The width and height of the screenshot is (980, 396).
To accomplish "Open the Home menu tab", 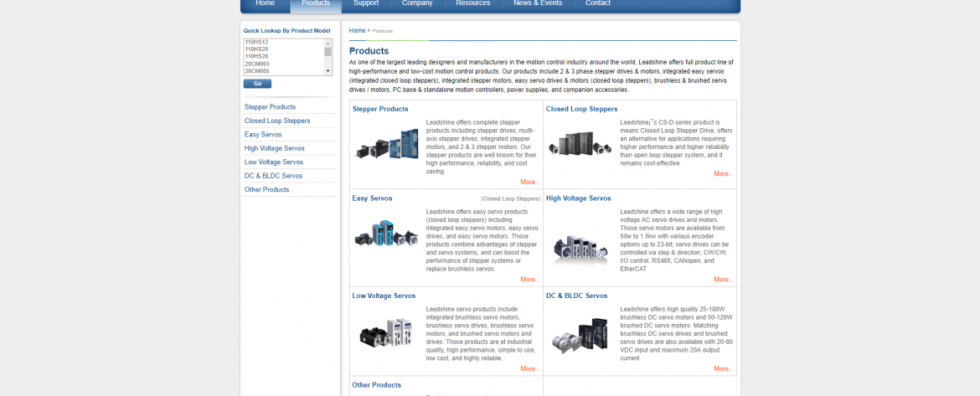I will click(265, 3).
